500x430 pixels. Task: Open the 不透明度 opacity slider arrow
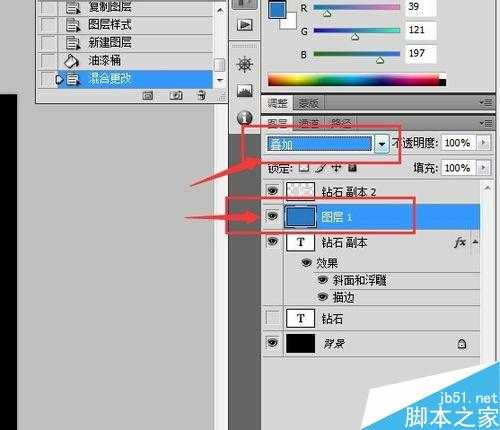point(483,143)
